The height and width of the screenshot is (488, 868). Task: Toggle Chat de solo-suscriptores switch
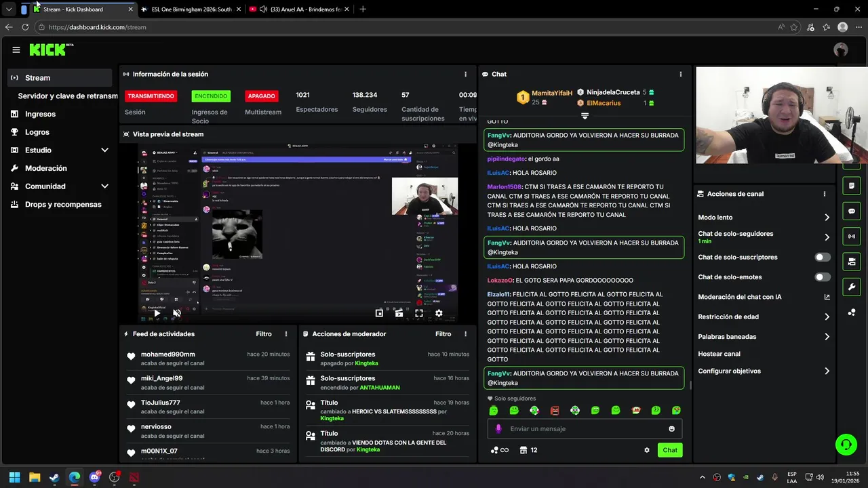click(x=823, y=258)
